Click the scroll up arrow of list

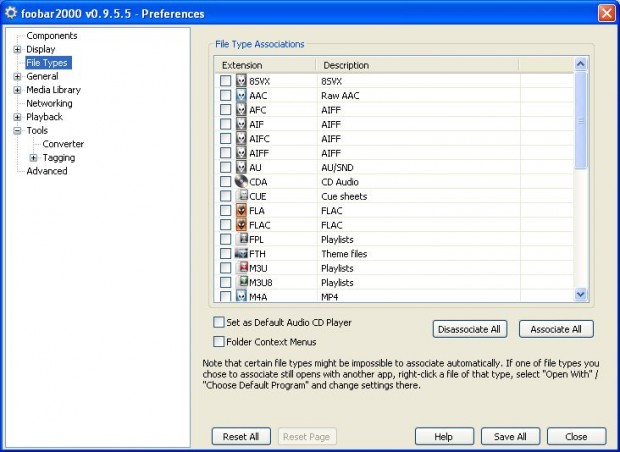coord(580,64)
